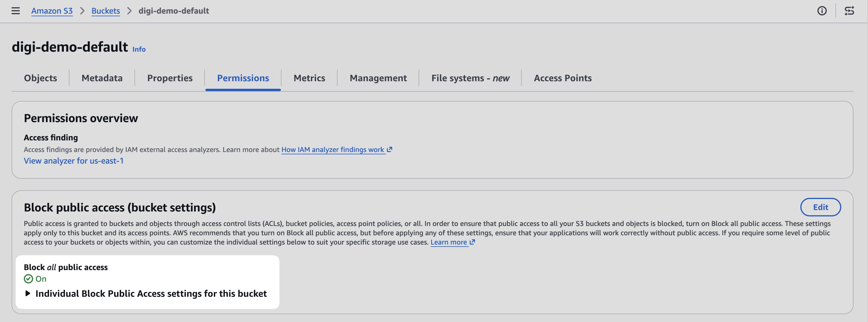The height and width of the screenshot is (322, 868).
Task: Open the Metadata tab
Action: coord(102,78)
